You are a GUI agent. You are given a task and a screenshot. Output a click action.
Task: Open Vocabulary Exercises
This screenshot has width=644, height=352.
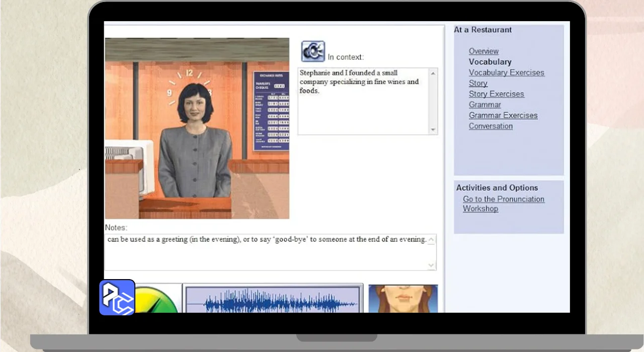(506, 72)
